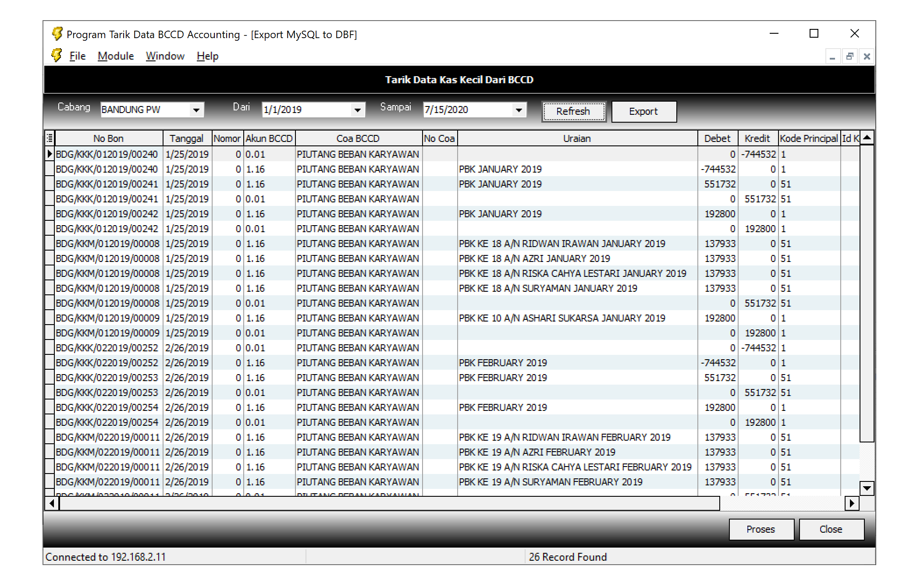Click the inner window restore icon
Viewport: 924px width, 587px height.
(849, 57)
